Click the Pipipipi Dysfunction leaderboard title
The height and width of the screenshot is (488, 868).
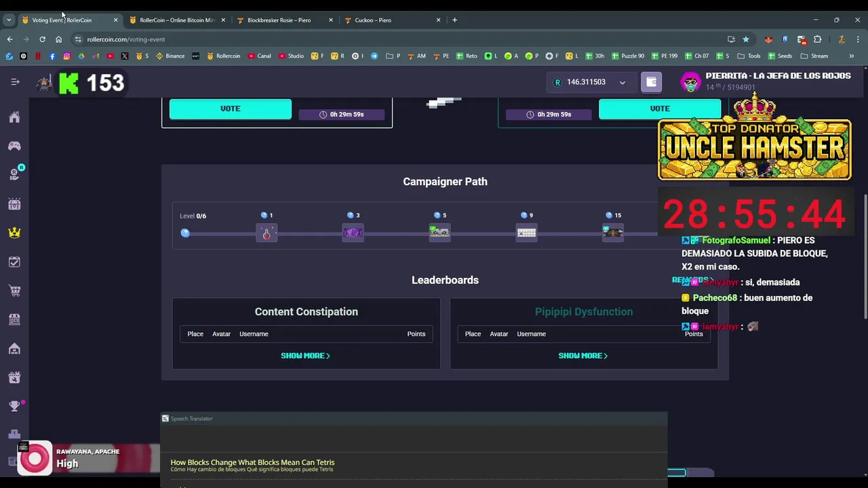[584, 312]
